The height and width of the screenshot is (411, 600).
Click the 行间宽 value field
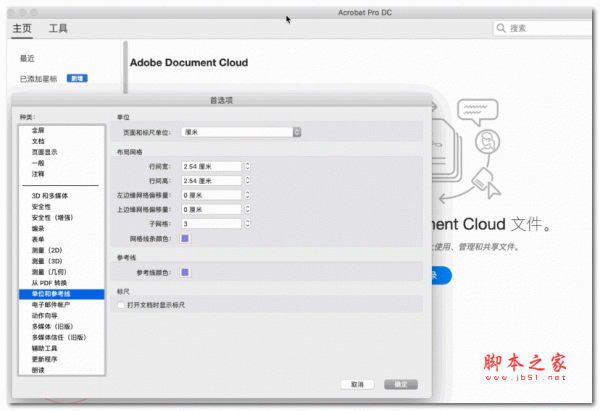tap(211, 166)
